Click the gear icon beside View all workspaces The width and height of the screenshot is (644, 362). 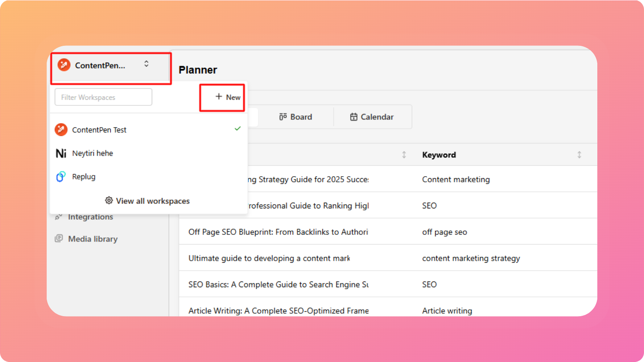coord(109,200)
